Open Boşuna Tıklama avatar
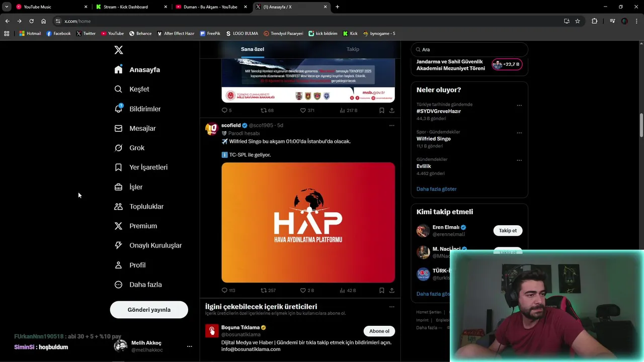 (x=212, y=330)
